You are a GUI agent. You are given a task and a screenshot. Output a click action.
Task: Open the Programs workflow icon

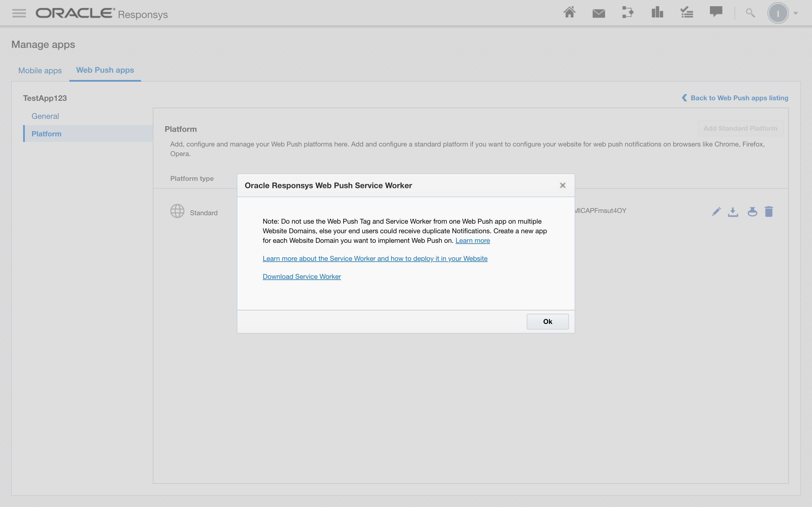tap(627, 13)
